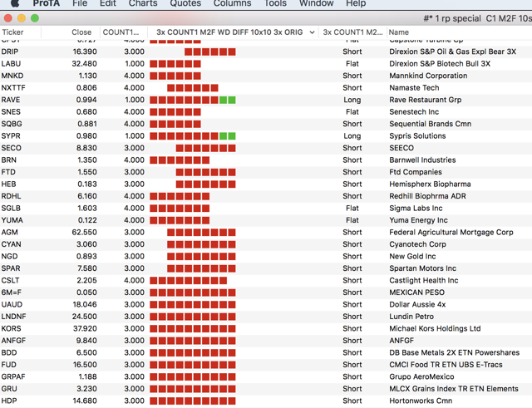
Task: Click the green blocks in RAVE row
Action: click(x=227, y=100)
